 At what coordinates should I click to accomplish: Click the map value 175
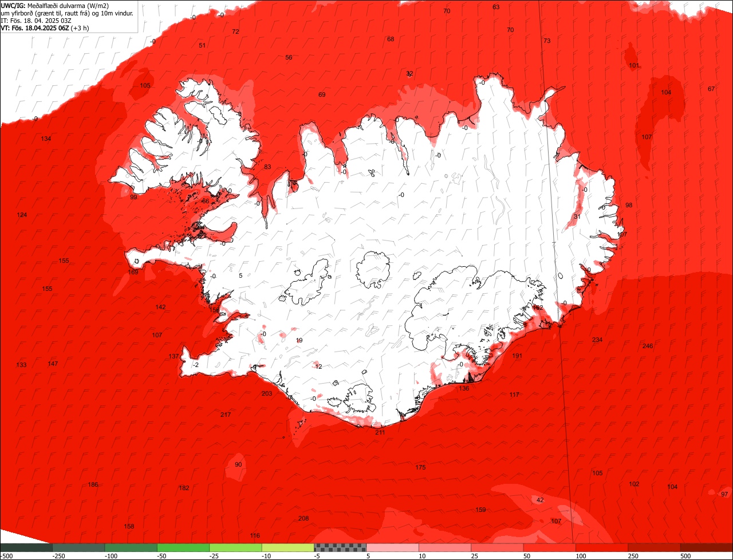pyautogui.click(x=420, y=467)
